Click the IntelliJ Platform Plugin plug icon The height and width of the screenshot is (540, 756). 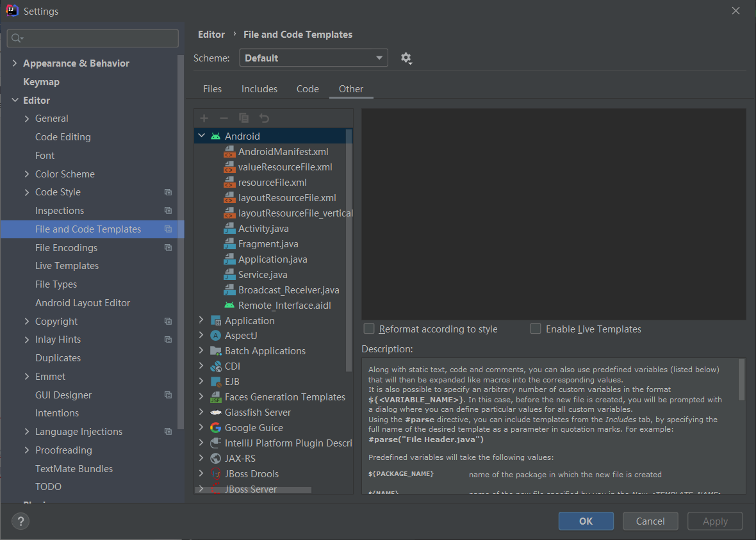point(215,443)
